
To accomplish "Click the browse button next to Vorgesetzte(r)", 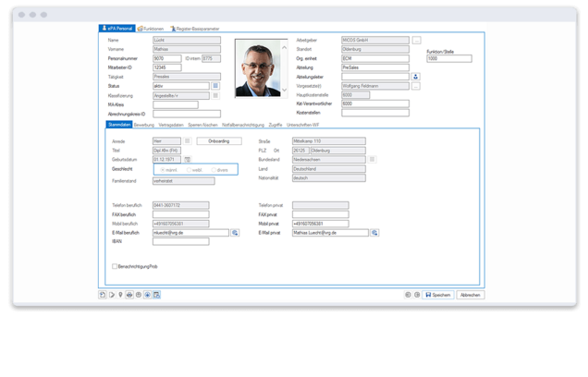I will [x=415, y=86].
